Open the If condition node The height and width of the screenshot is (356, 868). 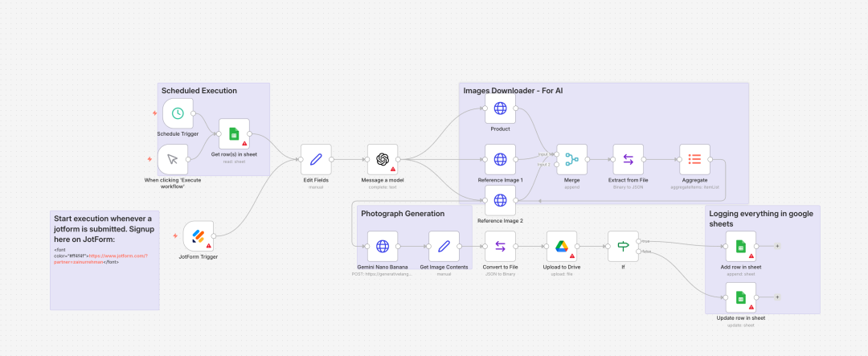click(624, 247)
